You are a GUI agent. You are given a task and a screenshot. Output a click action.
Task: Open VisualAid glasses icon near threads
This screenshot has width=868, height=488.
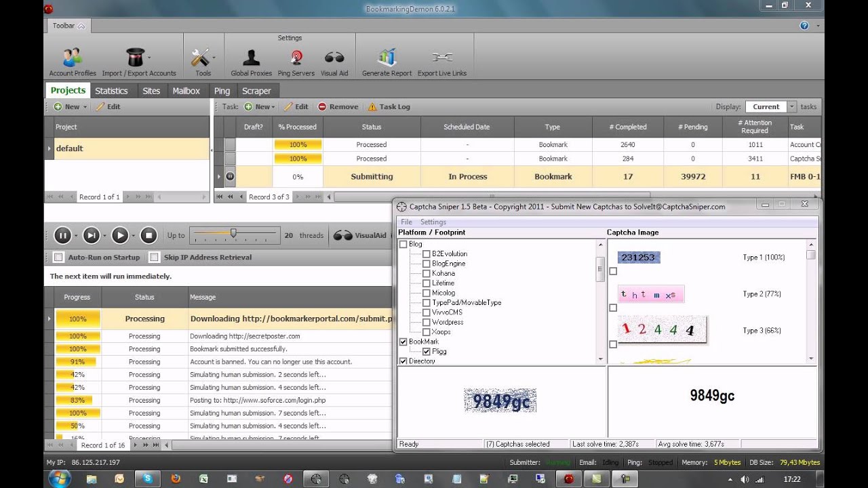(344, 236)
